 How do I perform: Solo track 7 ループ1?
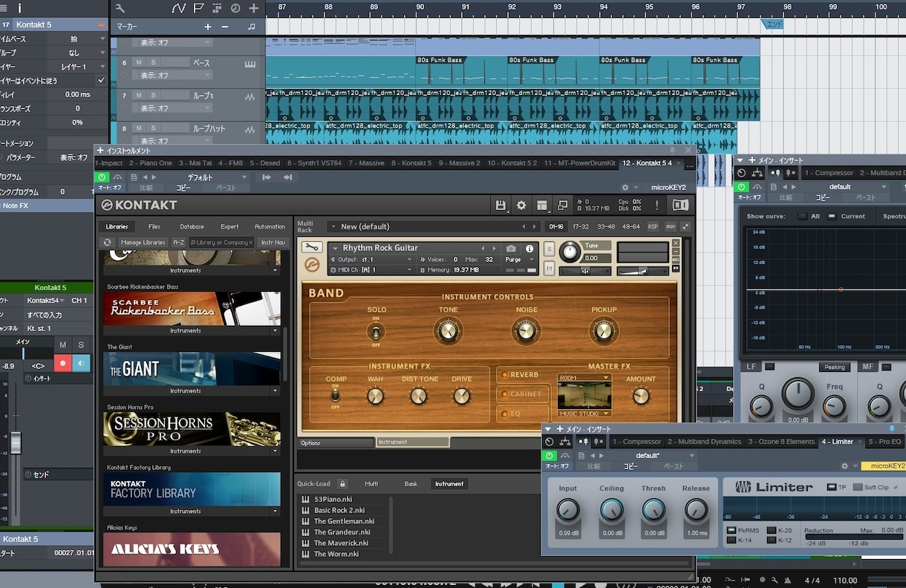[154, 95]
